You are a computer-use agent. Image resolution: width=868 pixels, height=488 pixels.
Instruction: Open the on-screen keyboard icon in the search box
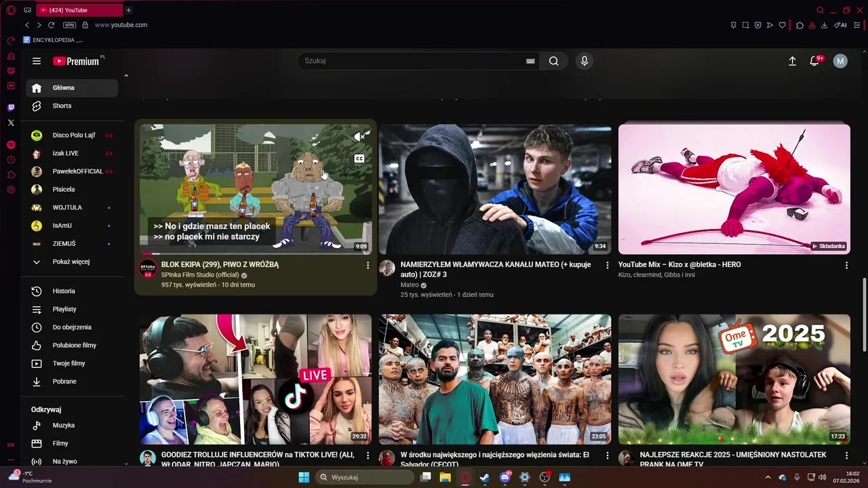point(530,61)
